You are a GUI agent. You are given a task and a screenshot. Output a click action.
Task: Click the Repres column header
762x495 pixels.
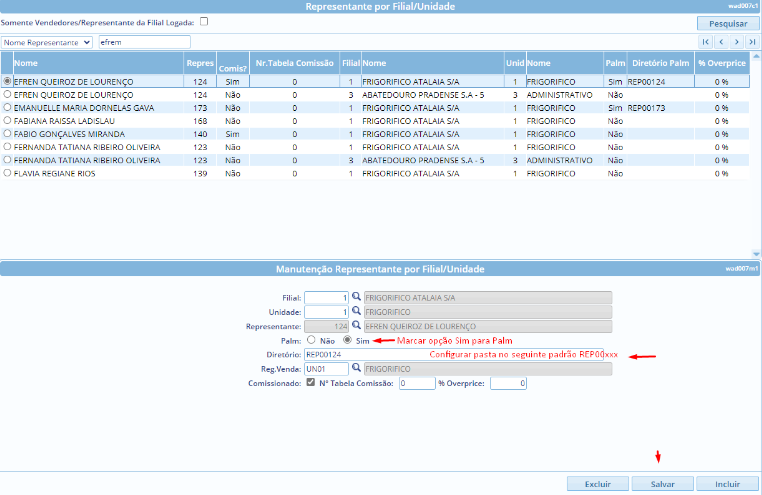coord(200,63)
